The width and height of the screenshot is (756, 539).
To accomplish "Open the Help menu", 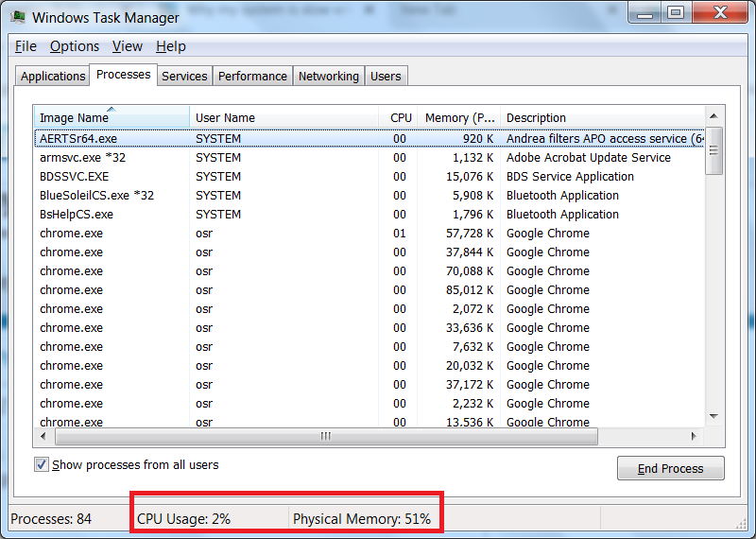I will pos(171,46).
